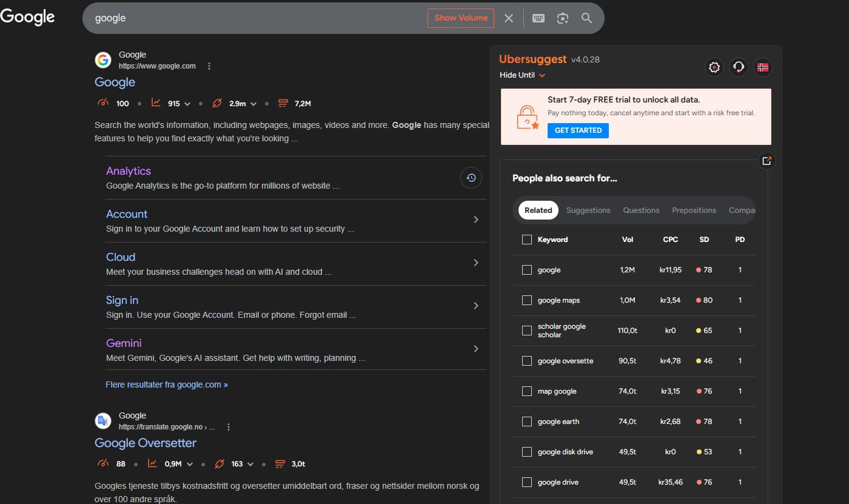Click the GET STARTED trial button
Viewport: 849px width, 504px height.
click(578, 130)
